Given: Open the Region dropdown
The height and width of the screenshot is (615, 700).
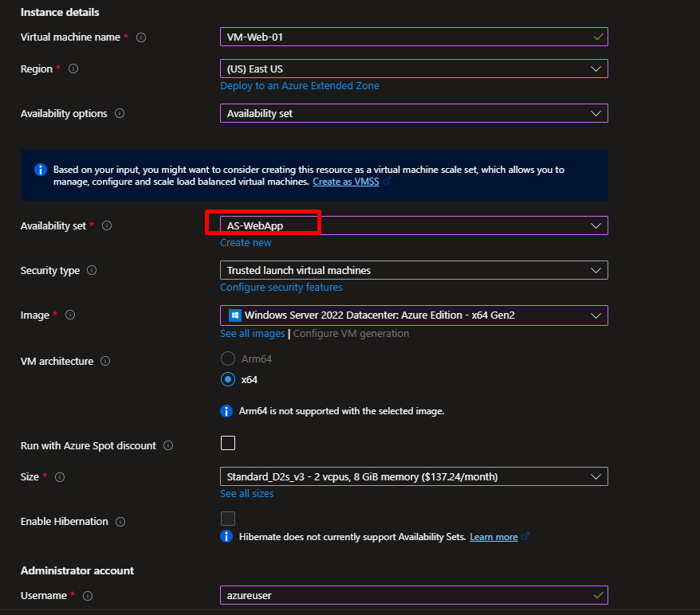Looking at the screenshot, I should point(413,69).
